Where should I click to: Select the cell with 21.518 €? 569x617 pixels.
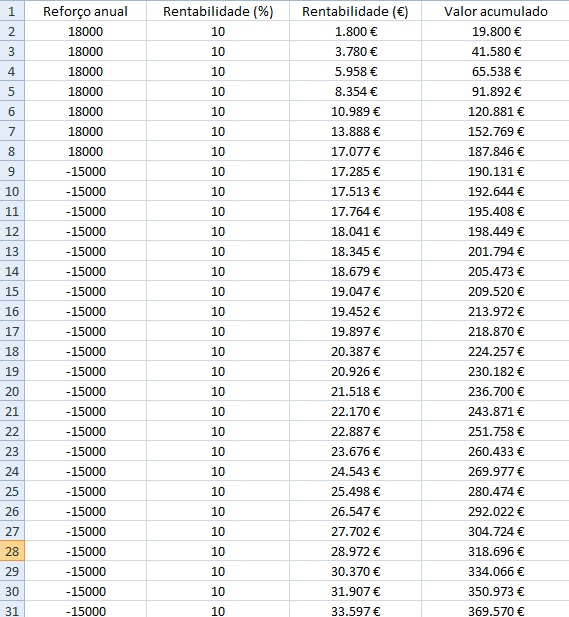click(x=355, y=391)
